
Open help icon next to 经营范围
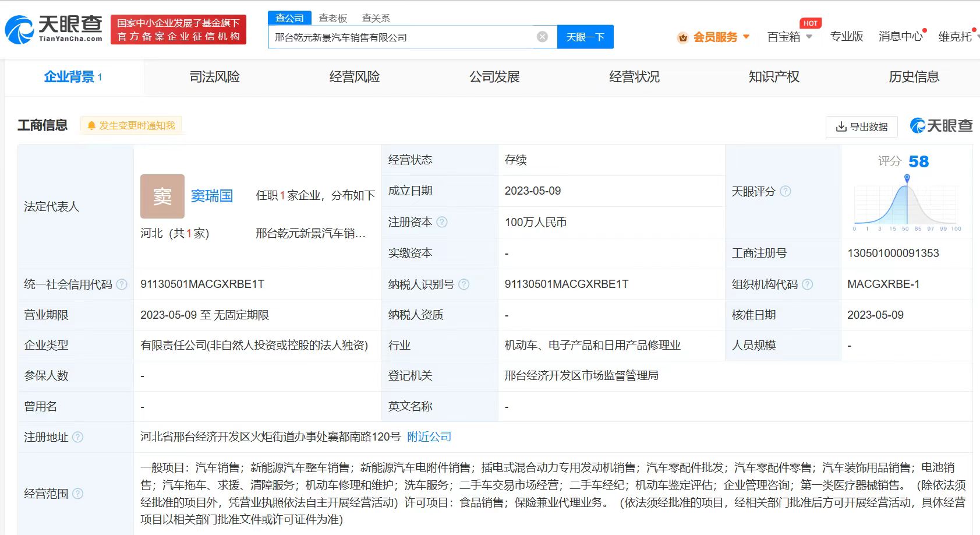[78, 494]
